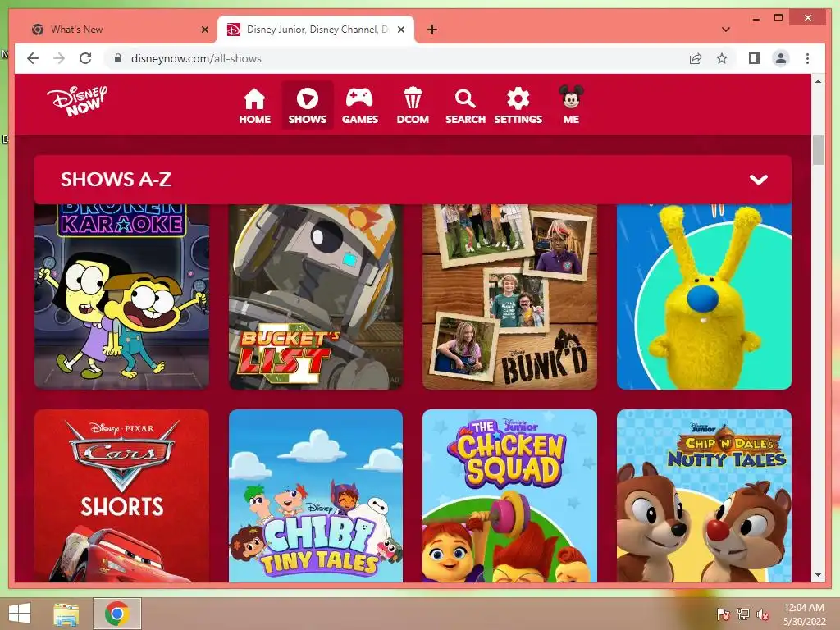This screenshot has width=840, height=630.
Task: Open the Bunk'd show tile
Action: [509, 296]
